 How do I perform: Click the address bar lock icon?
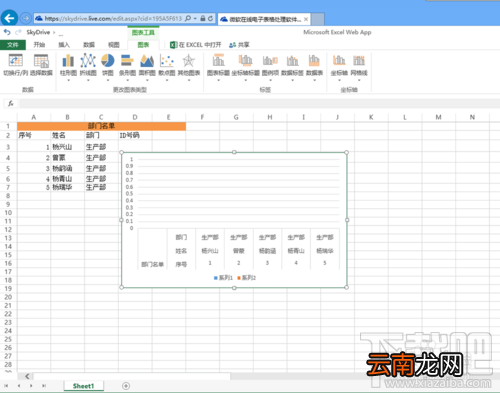point(203,18)
